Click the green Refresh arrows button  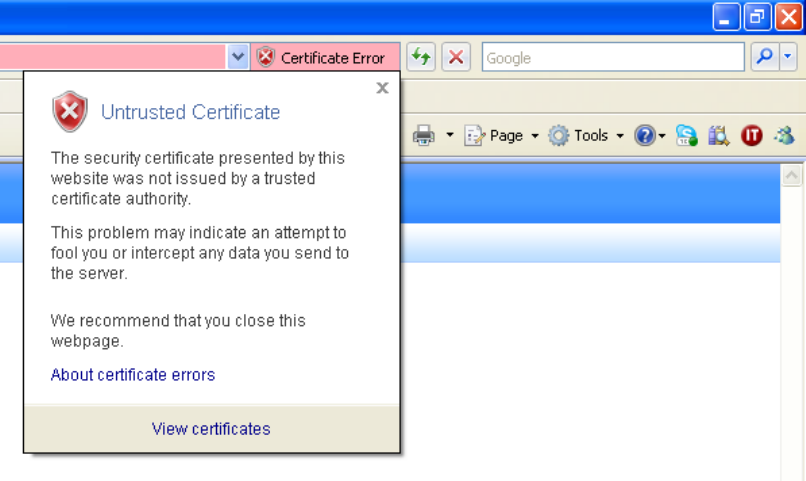click(422, 57)
